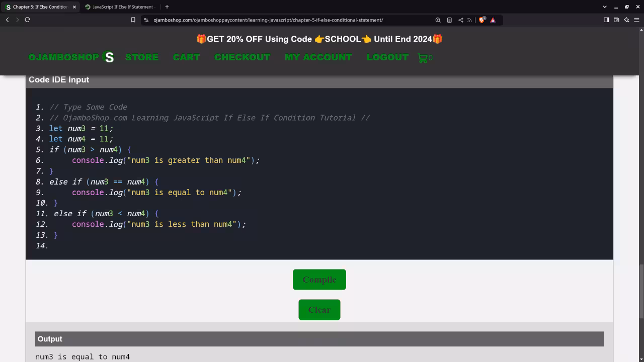Click the share icon in address bar

click(x=460, y=20)
